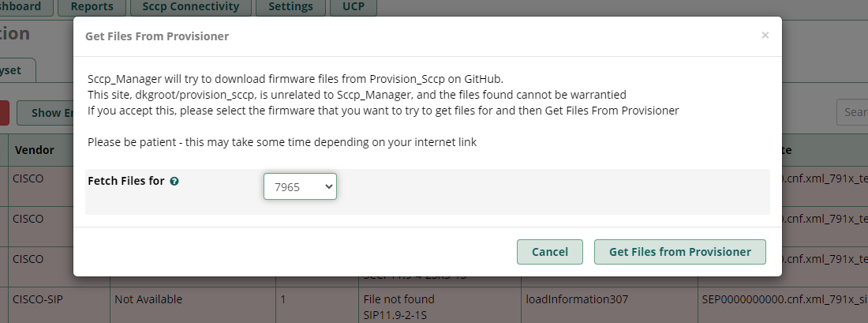Switch to Sccp Connectivity tab
The width and height of the screenshot is (868, 323).
point(190,7)
